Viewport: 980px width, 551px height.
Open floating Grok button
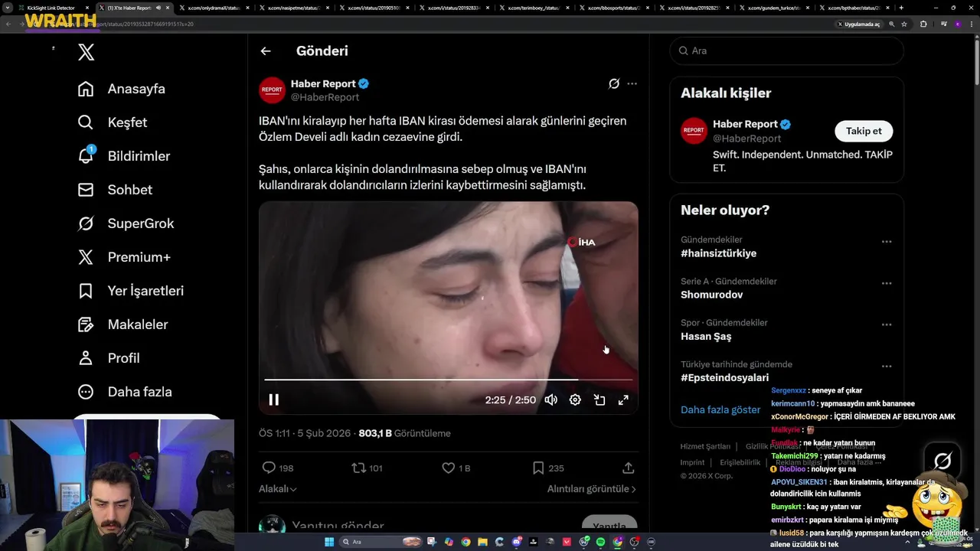942,461
